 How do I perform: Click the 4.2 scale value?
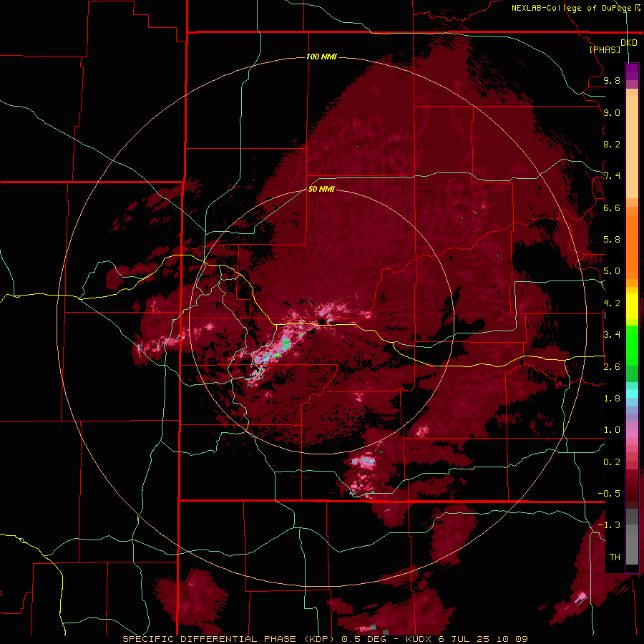(x=612, y=303)
